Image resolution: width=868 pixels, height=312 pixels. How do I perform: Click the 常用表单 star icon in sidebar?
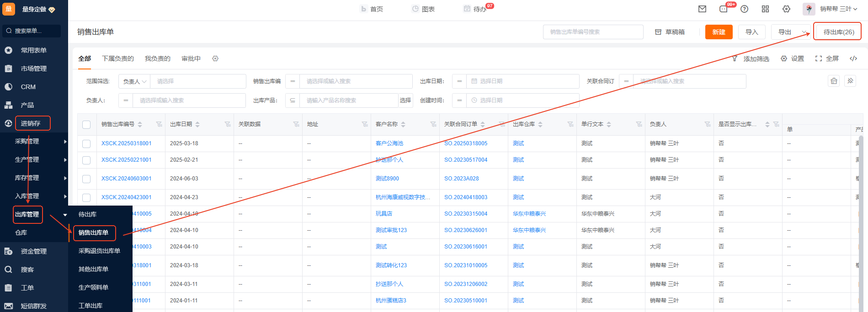point(8,50)
